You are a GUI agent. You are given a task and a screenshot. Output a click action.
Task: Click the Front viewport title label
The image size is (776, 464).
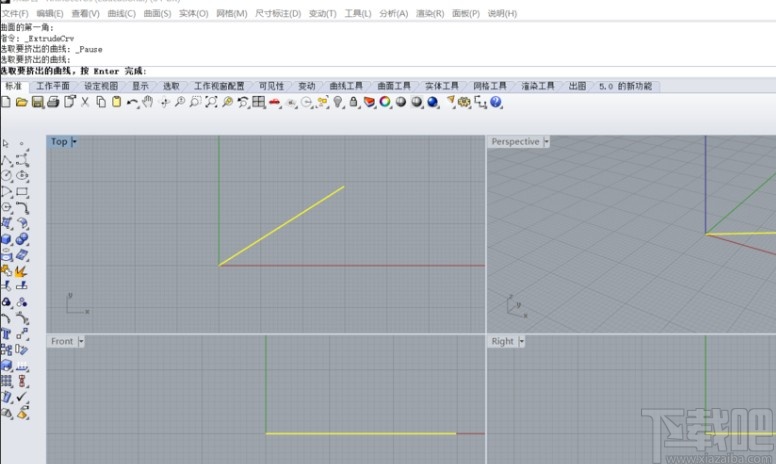(62, 341)
